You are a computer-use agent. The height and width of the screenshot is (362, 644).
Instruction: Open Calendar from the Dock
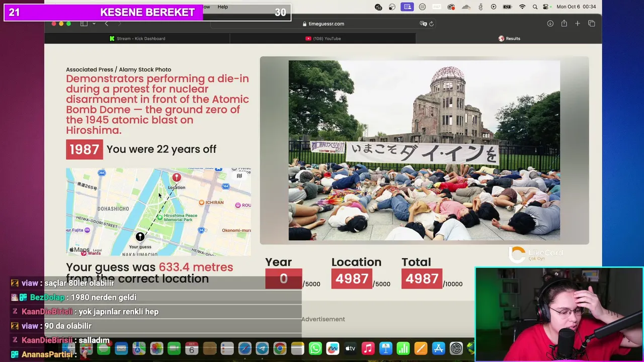pos(192,348)
